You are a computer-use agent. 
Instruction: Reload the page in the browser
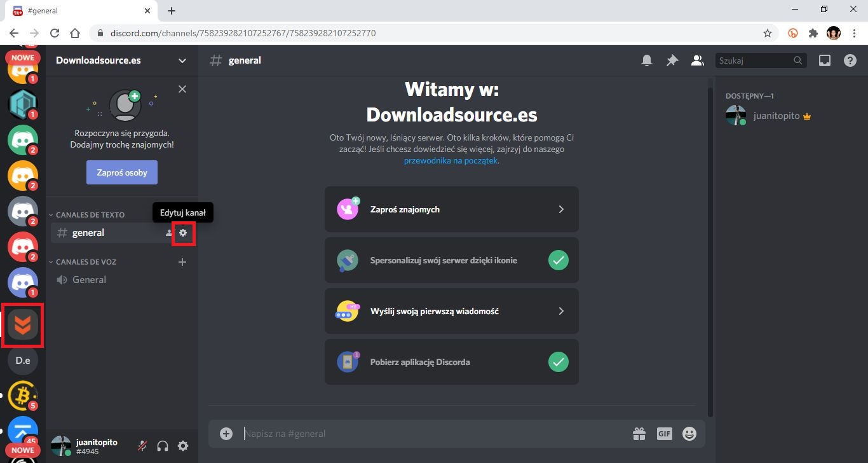pos(55,33)
